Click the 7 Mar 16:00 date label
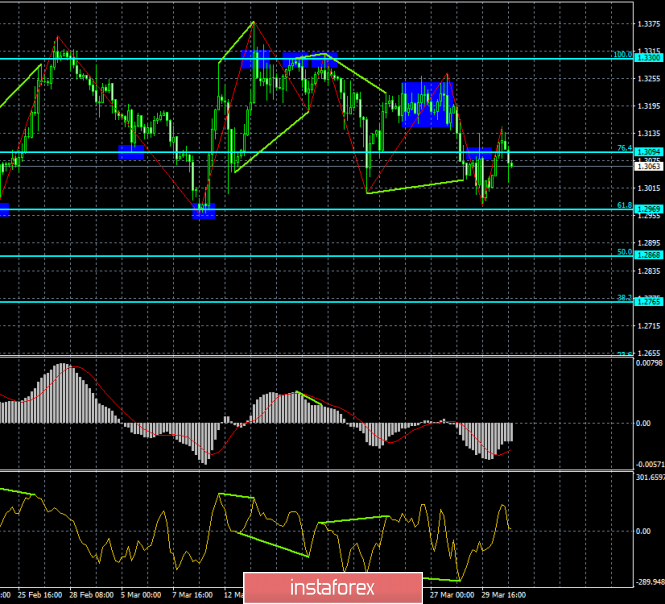 tap(192, 593)
